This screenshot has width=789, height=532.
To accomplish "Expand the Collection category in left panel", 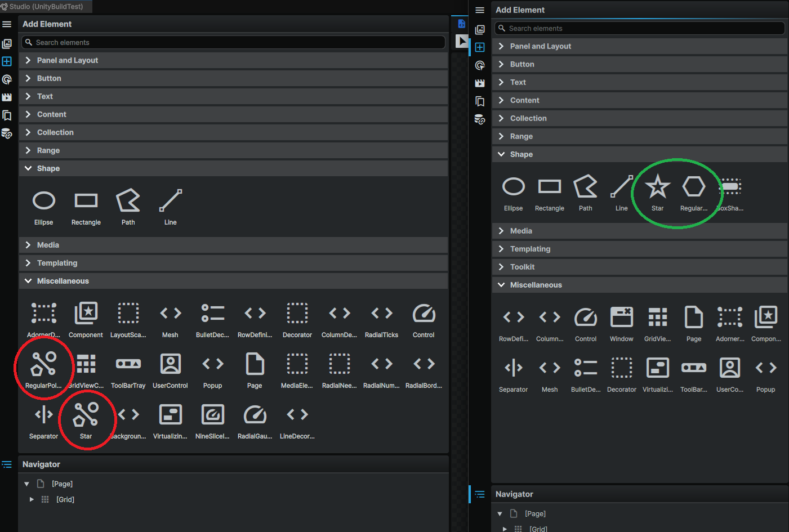I will coord(234,132).
